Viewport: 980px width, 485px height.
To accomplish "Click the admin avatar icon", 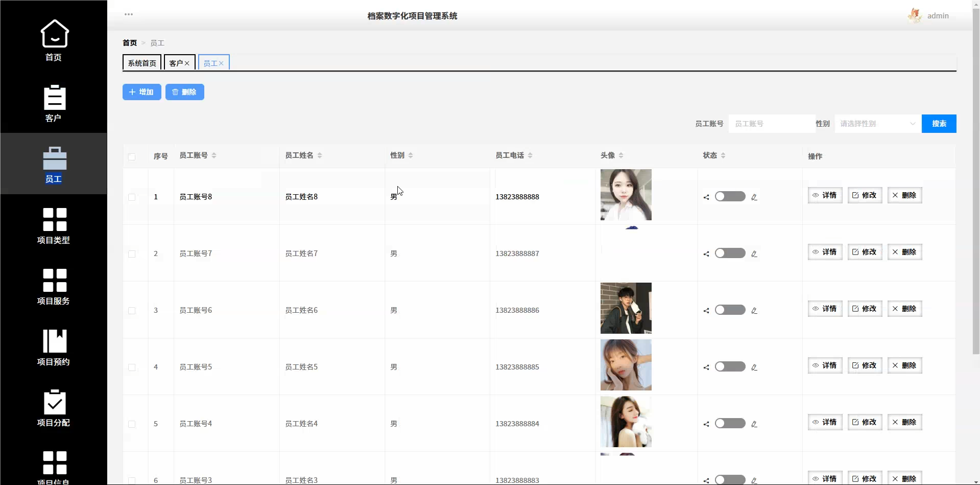I will (x=915, y=15).
